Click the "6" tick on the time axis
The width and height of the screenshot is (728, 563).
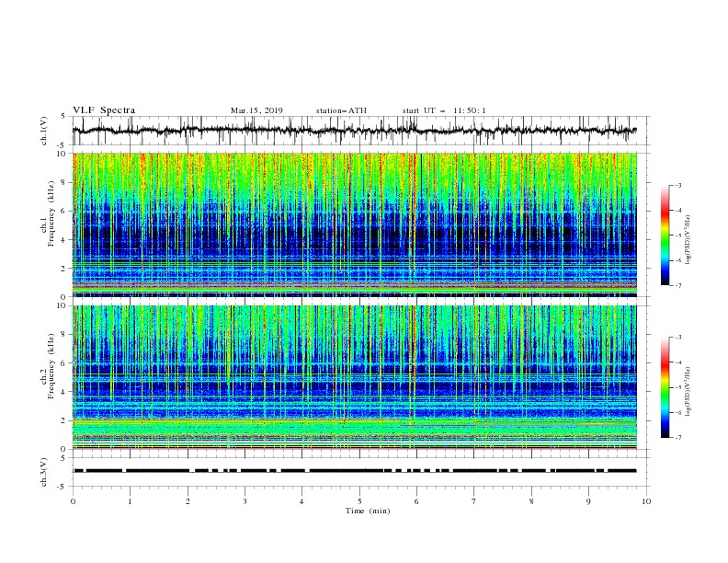[416, 501]
